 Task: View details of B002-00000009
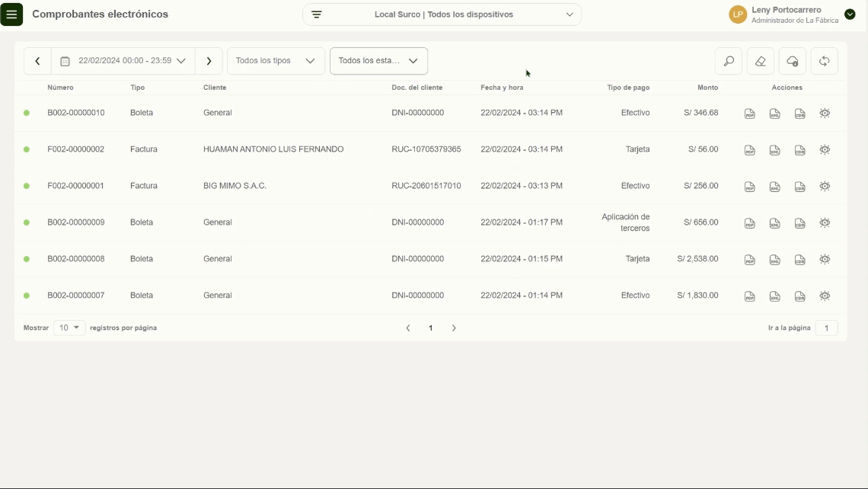tap(825, 222)
